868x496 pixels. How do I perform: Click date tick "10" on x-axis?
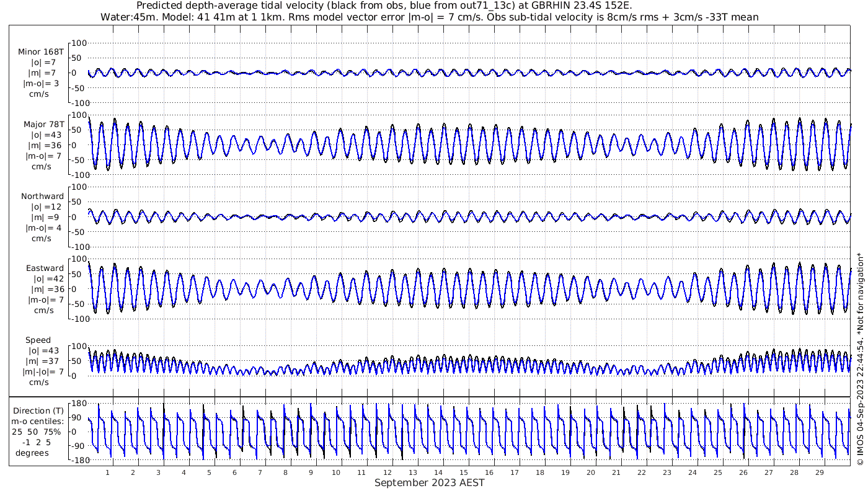click(336, 472)
